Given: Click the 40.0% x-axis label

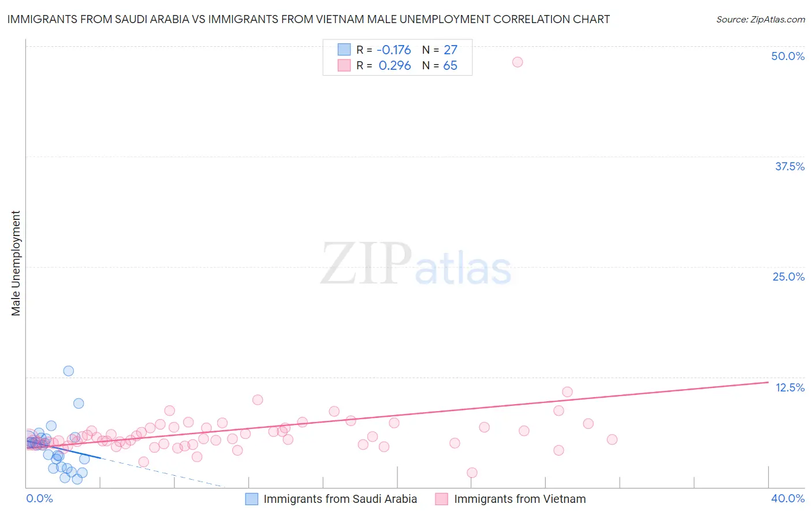Looking at the screenshot, I should [x=788, y=498].
